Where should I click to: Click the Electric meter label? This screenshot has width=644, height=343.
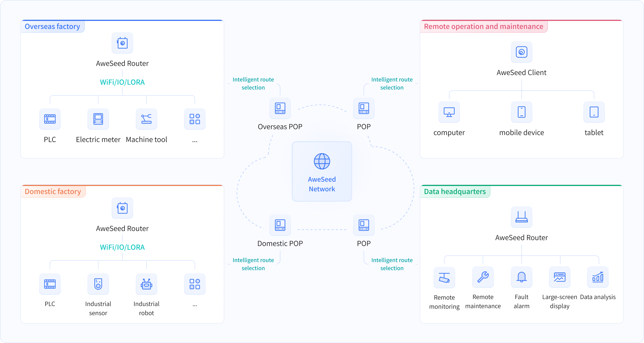pyautogui.click(x=98, y=140)
